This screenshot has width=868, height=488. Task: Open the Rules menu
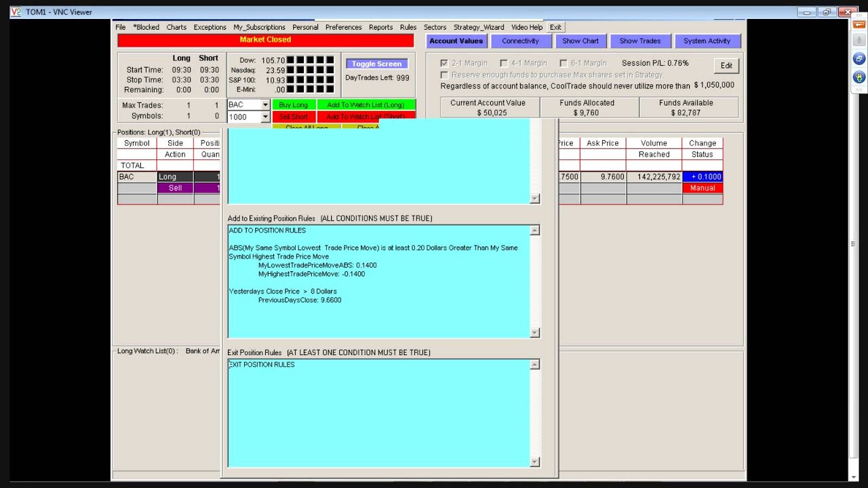[x=408, y=27]
